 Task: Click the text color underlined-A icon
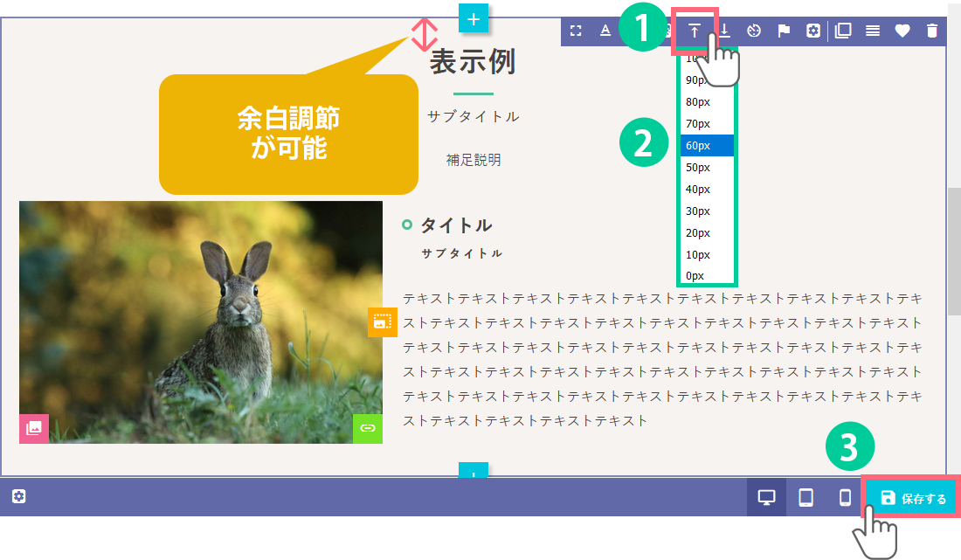(x=605, y=31)
